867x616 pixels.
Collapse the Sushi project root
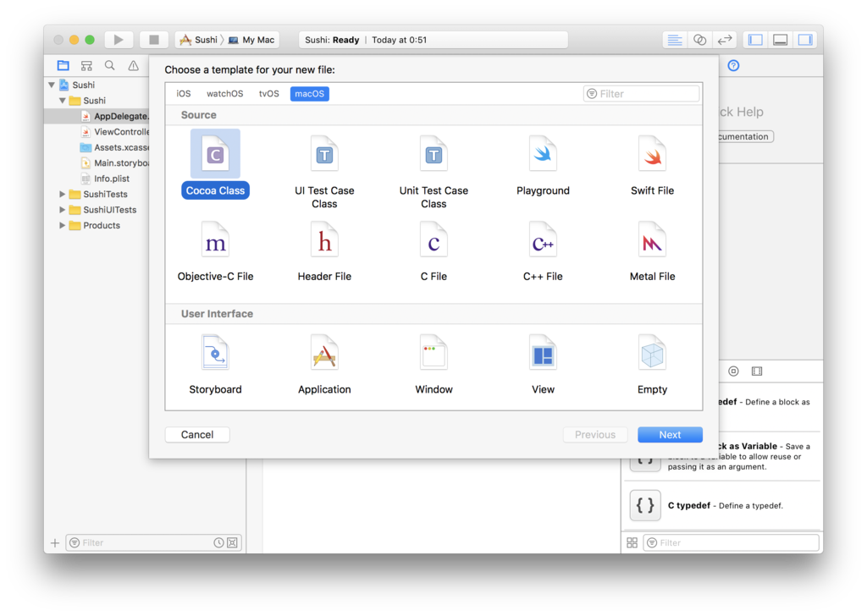tap(52, 85)
